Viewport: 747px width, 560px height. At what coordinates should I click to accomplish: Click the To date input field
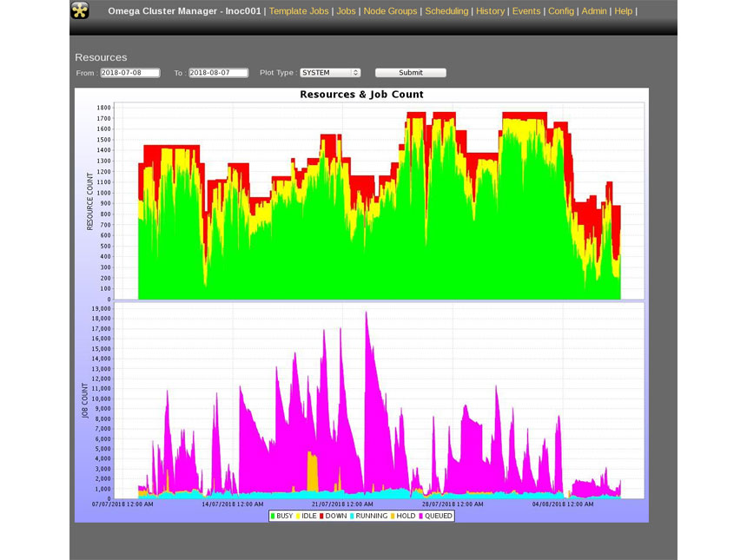click(217, 73)
